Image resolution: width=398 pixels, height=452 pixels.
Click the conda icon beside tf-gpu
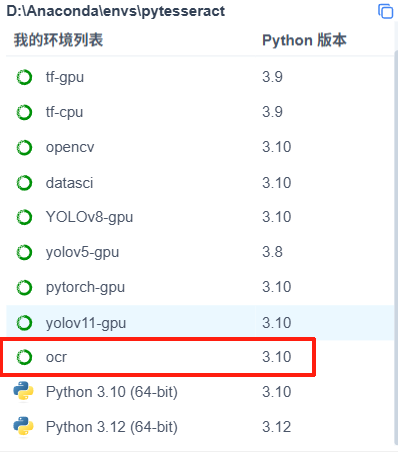point(24,77)
